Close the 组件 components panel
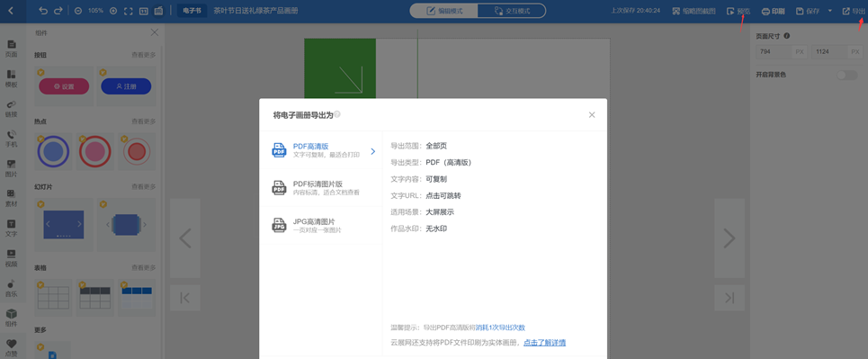868x359 pixels. pyautogui.click(x=155, y=32)
